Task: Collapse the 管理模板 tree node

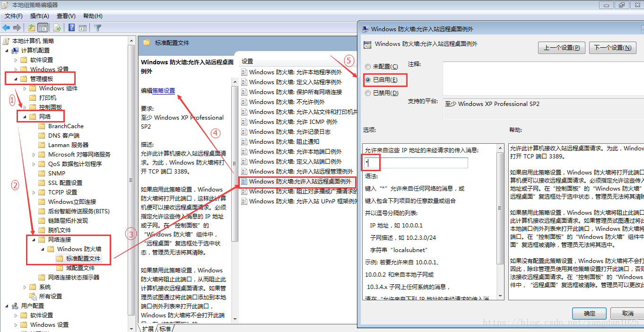Action: coord(16,79)
